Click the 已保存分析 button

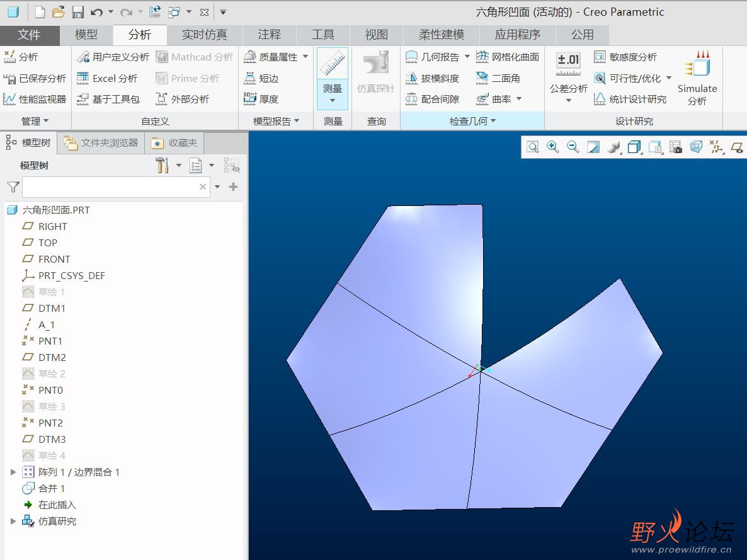point(35,78)
